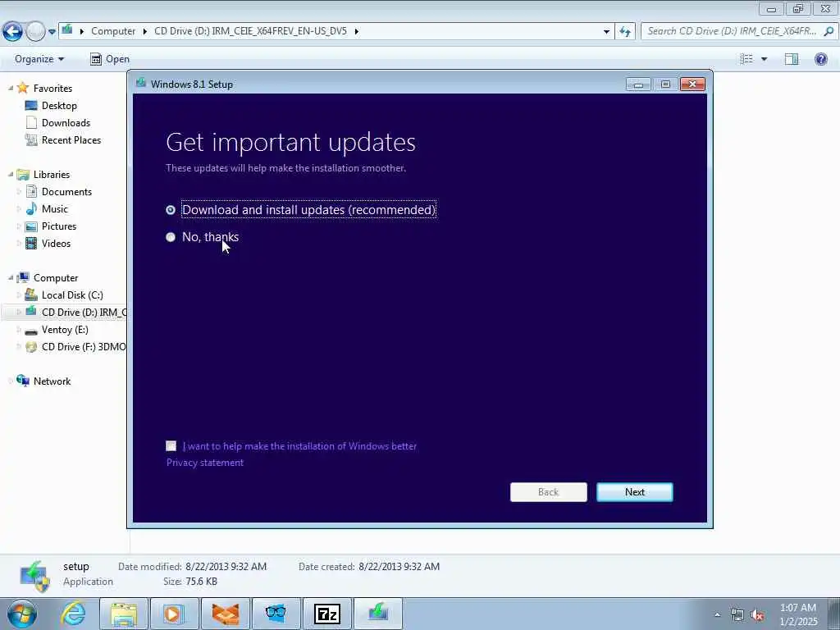Screen dimensions: 840x630
Task: Click the CD Drive (D:) breadcrumb segment
Action: point(250,31)
